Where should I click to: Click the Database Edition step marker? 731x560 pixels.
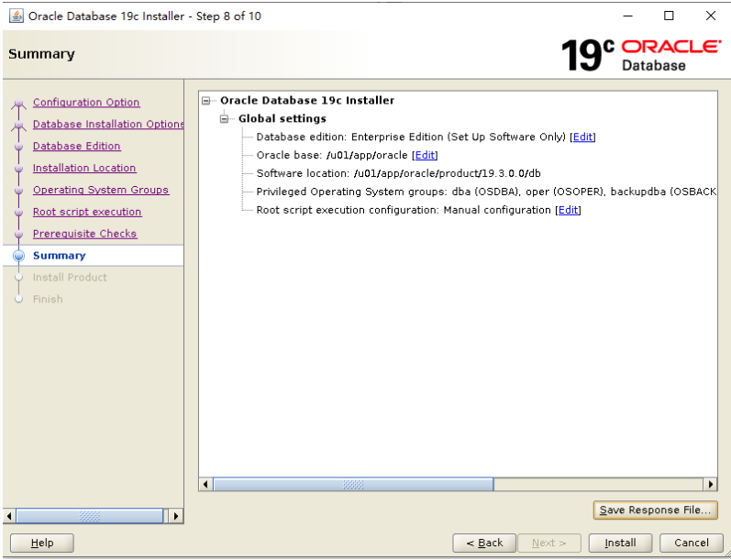[18, 147]
